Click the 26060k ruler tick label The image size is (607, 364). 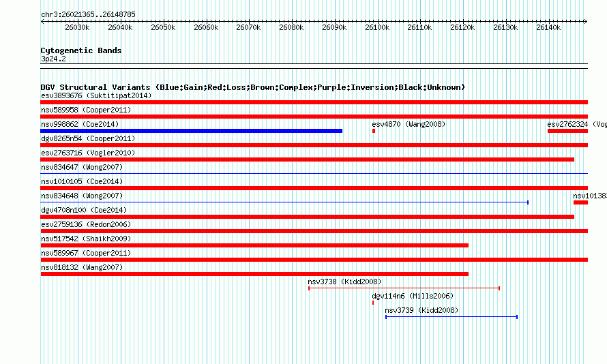click(x=206, y=27)
